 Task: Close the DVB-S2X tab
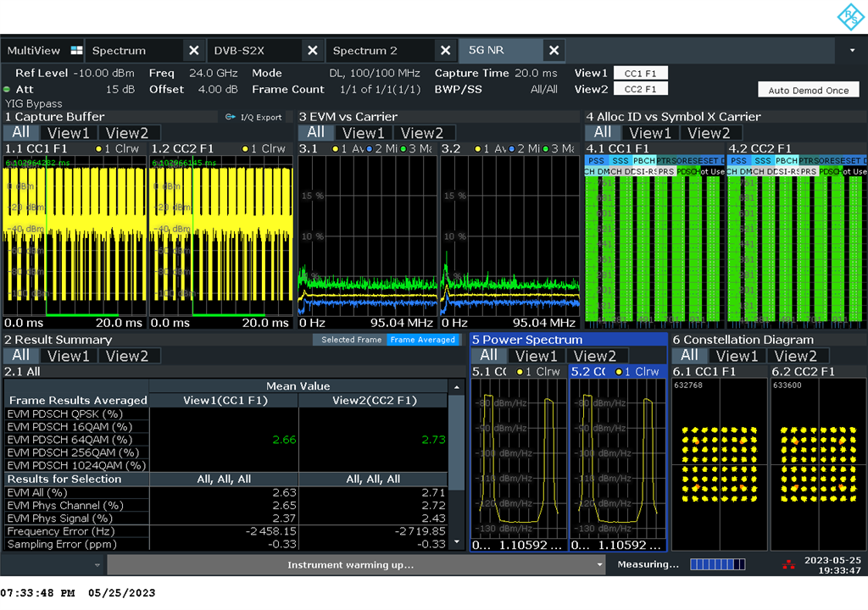click(x=313, y=50)
